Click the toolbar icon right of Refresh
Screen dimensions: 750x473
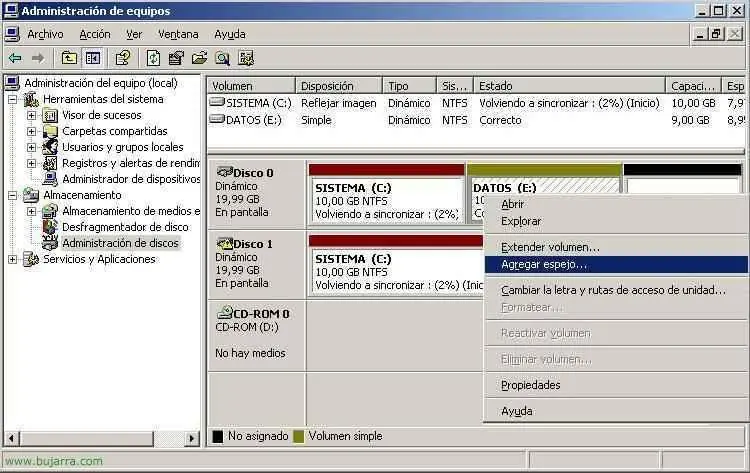[x=176, y=58]
